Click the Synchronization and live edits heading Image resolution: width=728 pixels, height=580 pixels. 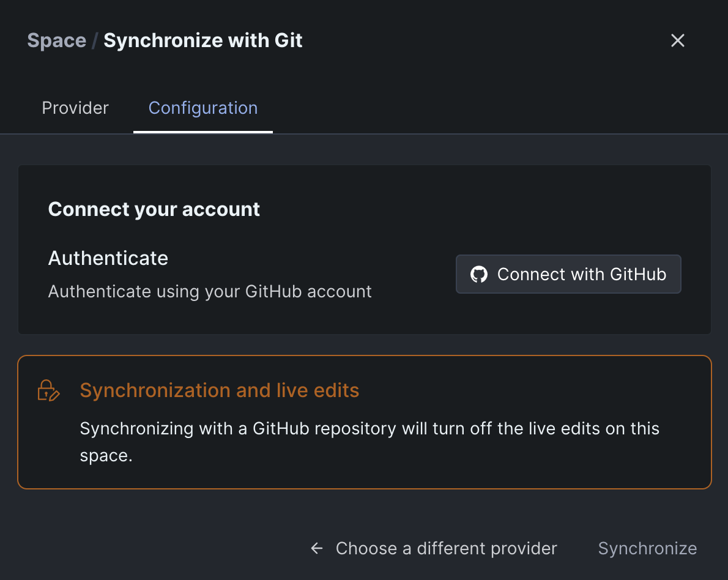point(220,390)
